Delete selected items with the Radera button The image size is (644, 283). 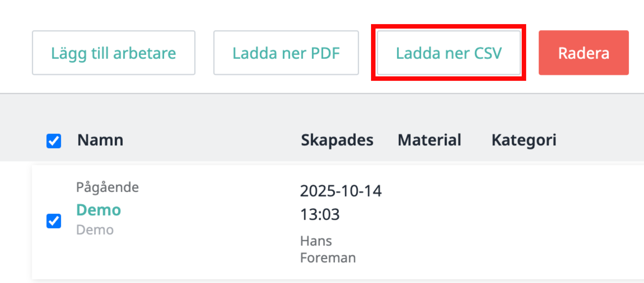click(584, 53)
